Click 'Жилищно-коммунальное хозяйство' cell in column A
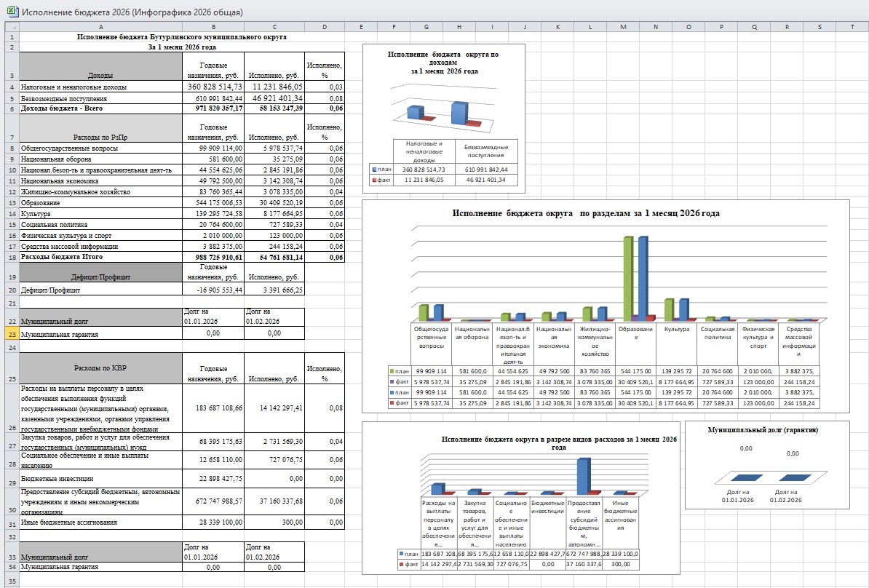The width and height of the screenshot is (869, 588). click(x=100, y=191)
